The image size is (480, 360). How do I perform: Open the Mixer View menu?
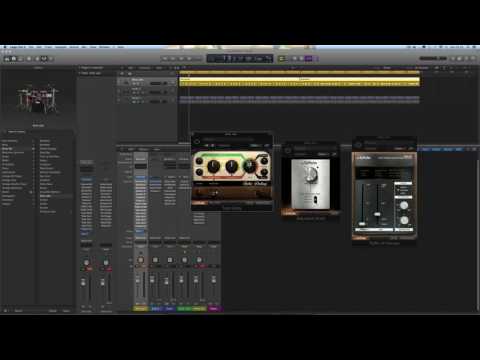[156, 149]
